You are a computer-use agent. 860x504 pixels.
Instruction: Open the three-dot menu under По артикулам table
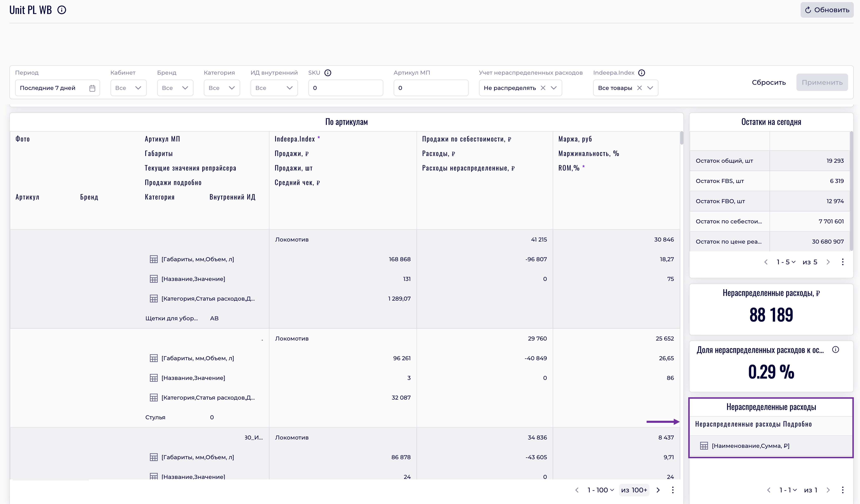pyautogui.click(x=673, y=490)
